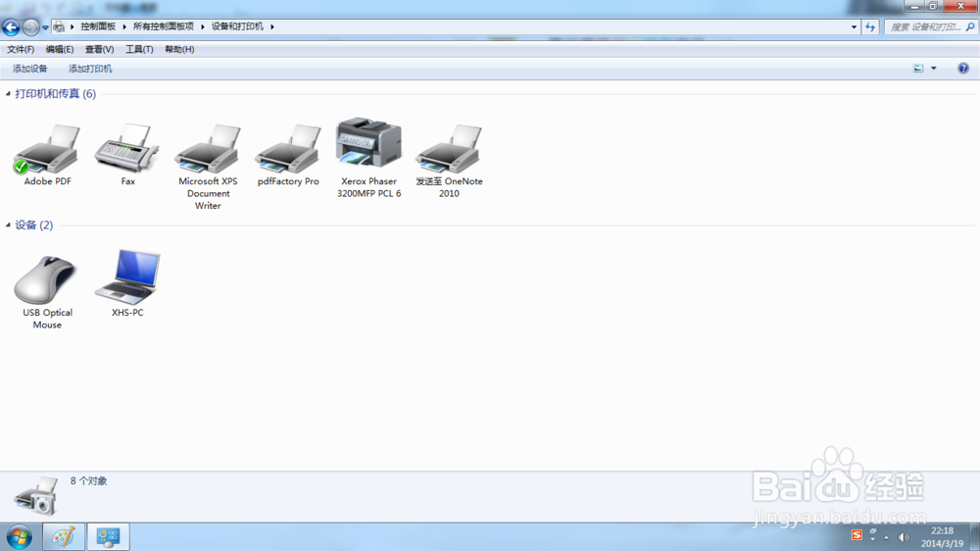Open help with the question mark icon
Image resolution: width=980 pixels, height=551 pixels.
pos(963,69)
